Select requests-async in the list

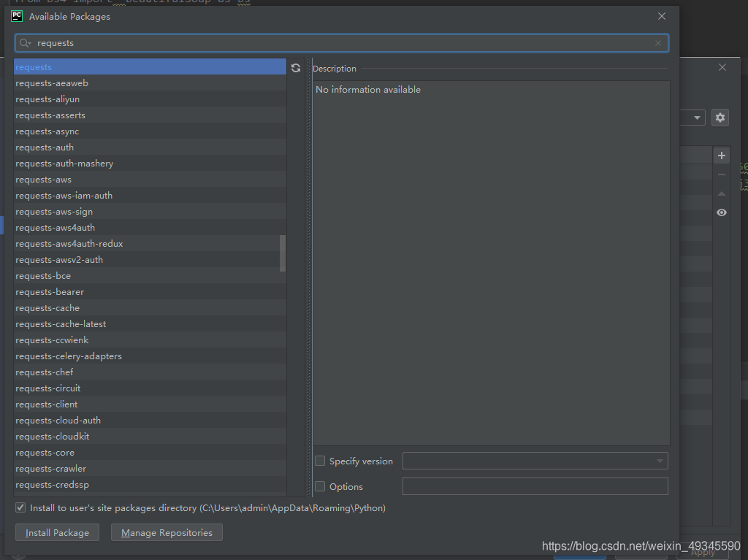coord(150,131)
